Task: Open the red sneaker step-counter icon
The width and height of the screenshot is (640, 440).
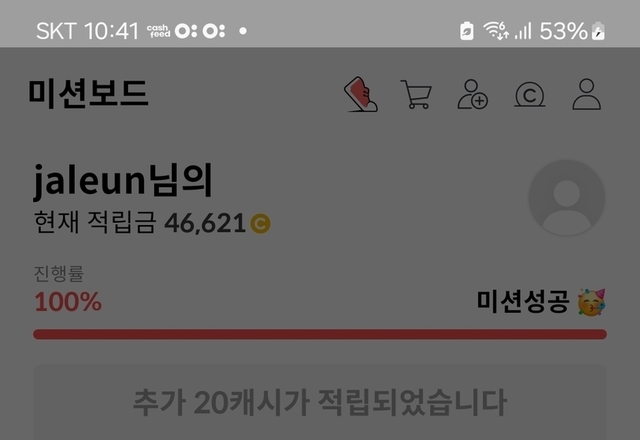Action: [361, 94]
